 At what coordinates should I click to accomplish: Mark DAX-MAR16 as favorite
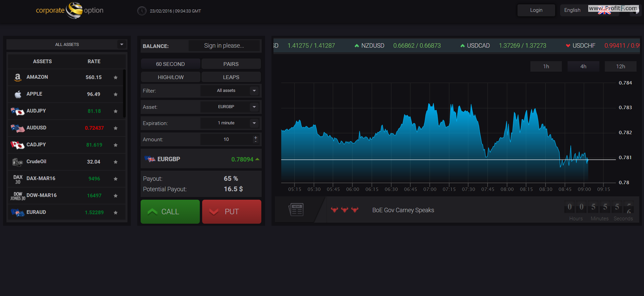click(x=116, y=179)
